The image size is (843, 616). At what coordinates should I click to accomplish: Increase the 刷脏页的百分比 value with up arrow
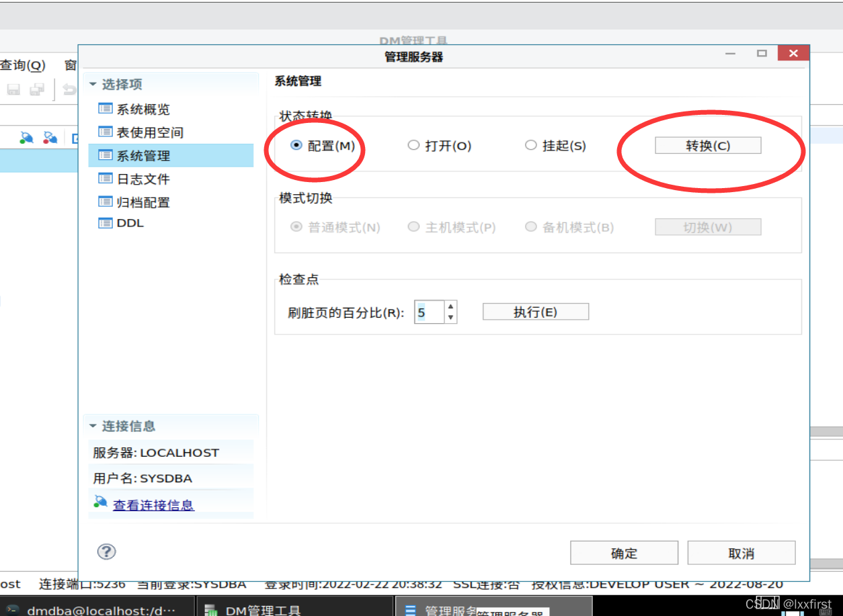tap(450, 306)
